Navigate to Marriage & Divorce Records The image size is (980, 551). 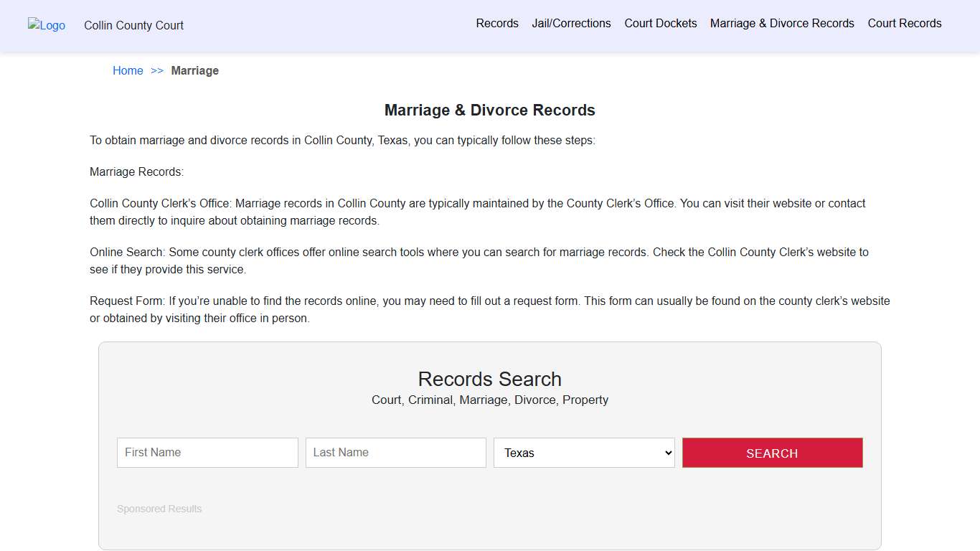point(782,23)
